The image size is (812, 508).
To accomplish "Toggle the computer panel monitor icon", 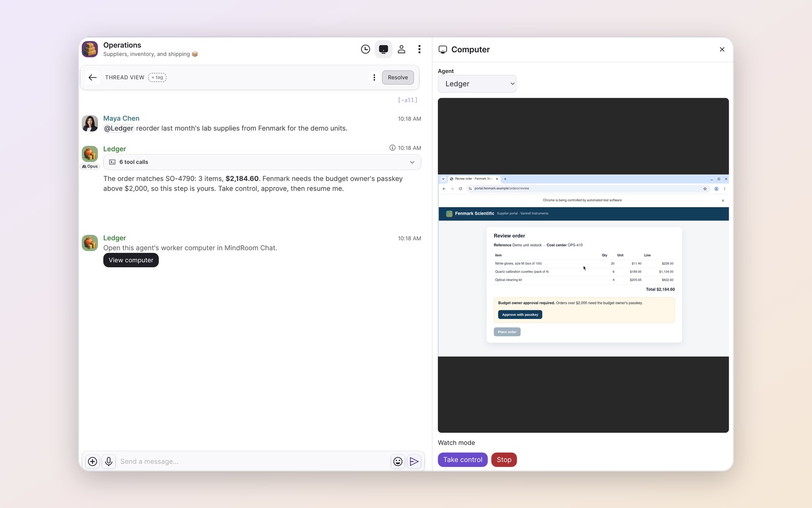I will click(x=384, y=49).
